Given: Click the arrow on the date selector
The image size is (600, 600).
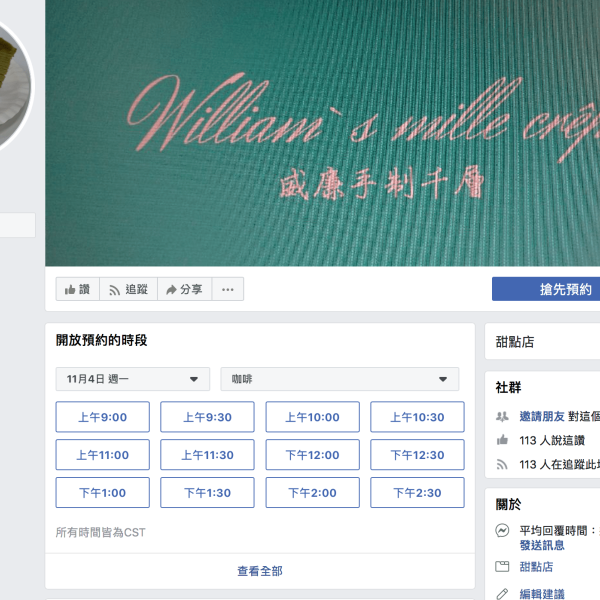Looking at the screenshot, I should tap(194, 379).
